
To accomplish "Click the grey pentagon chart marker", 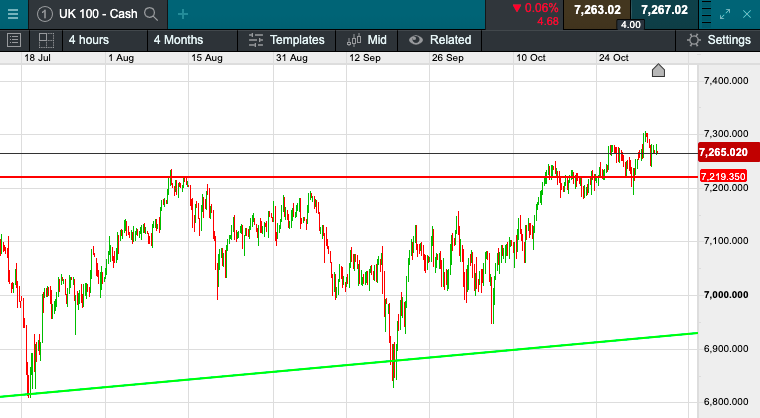I will pyautogui.click(x=658, y=70).
